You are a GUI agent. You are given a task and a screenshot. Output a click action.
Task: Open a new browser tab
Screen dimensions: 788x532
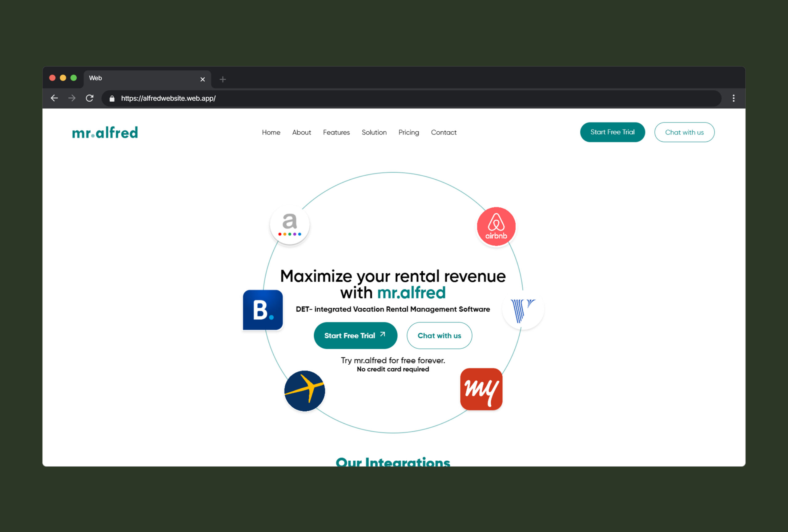(x=223, y=79)
